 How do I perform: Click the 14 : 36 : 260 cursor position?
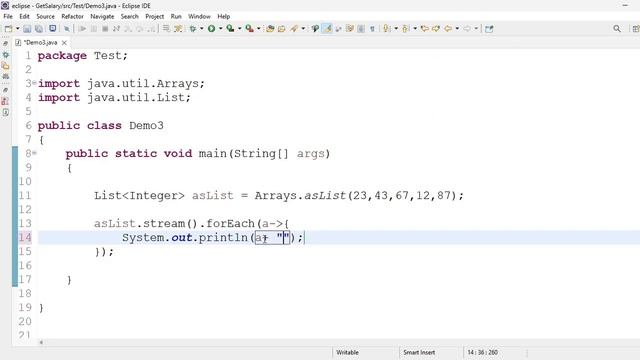click(482, 352)
